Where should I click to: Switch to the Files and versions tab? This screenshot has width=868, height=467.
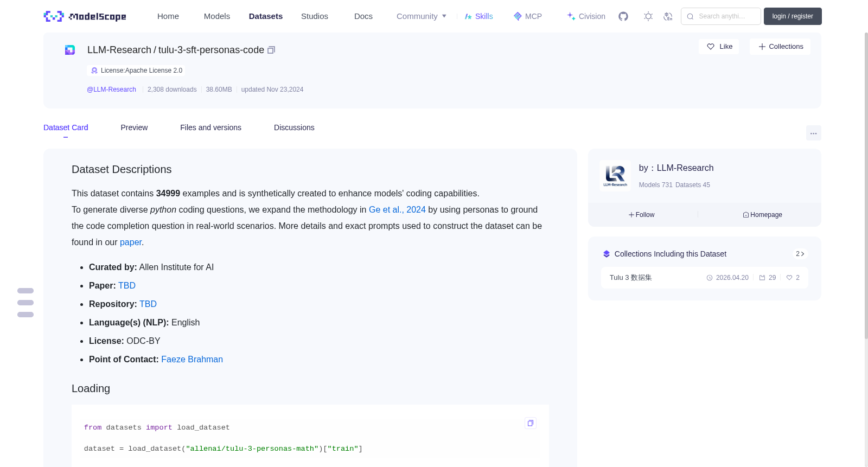pos(210,127)
